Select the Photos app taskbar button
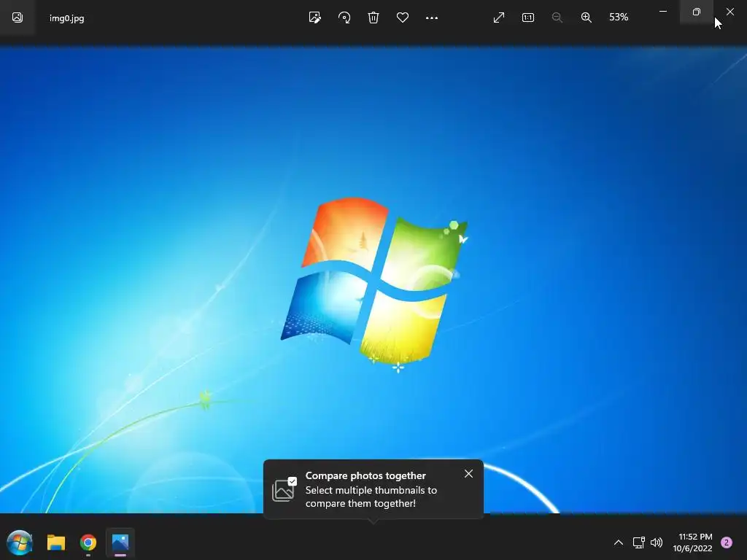 coord(120,542)
